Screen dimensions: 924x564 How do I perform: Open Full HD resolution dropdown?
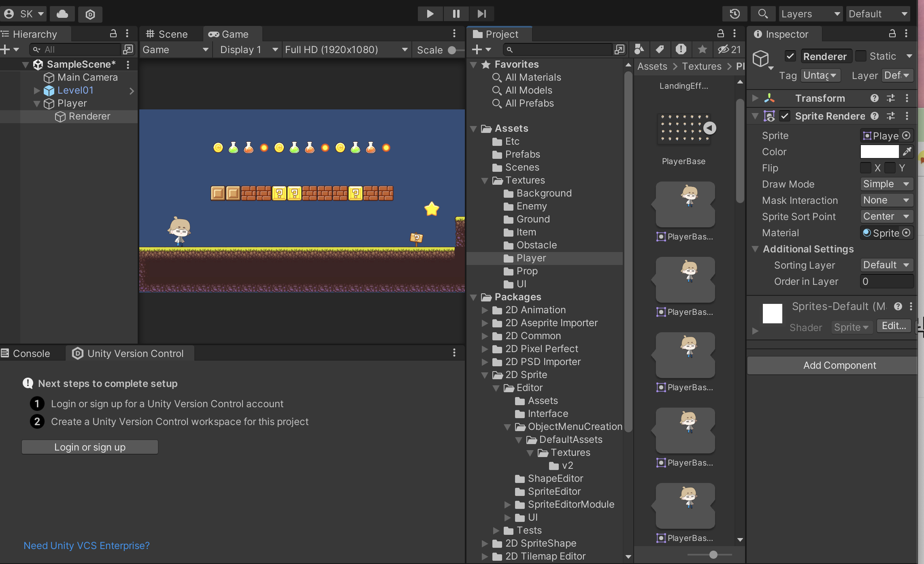pos(346,49)
